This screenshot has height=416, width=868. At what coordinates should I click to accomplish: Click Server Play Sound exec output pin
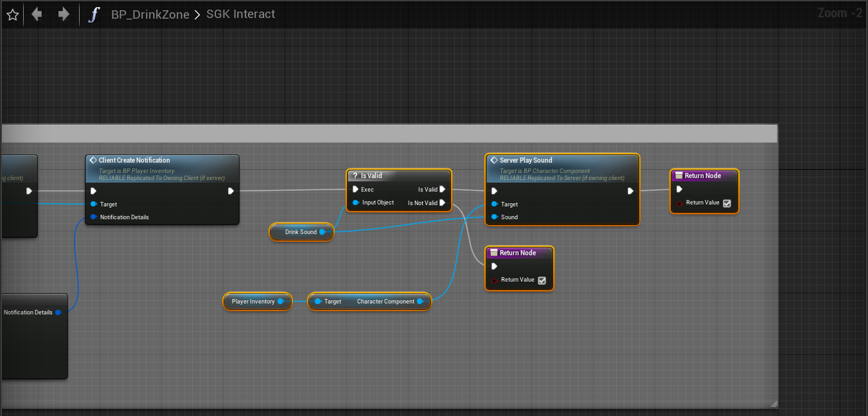tap(630, 191)
